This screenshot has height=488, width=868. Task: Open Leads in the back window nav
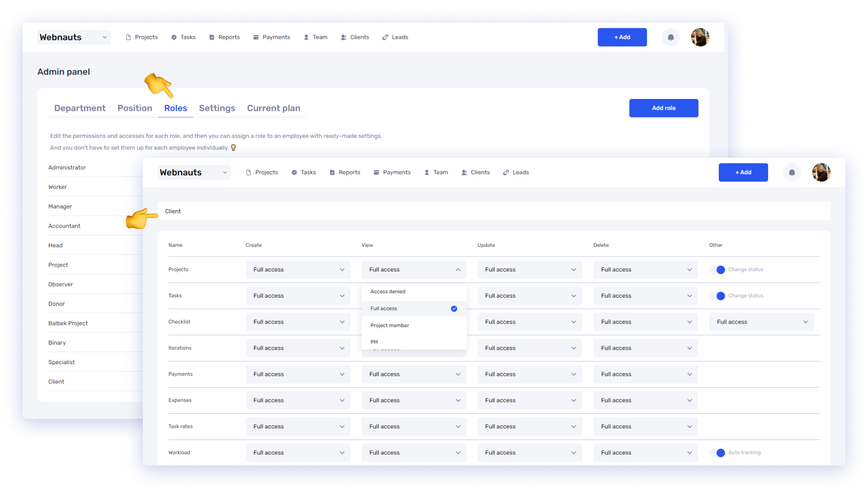point(395,37)
